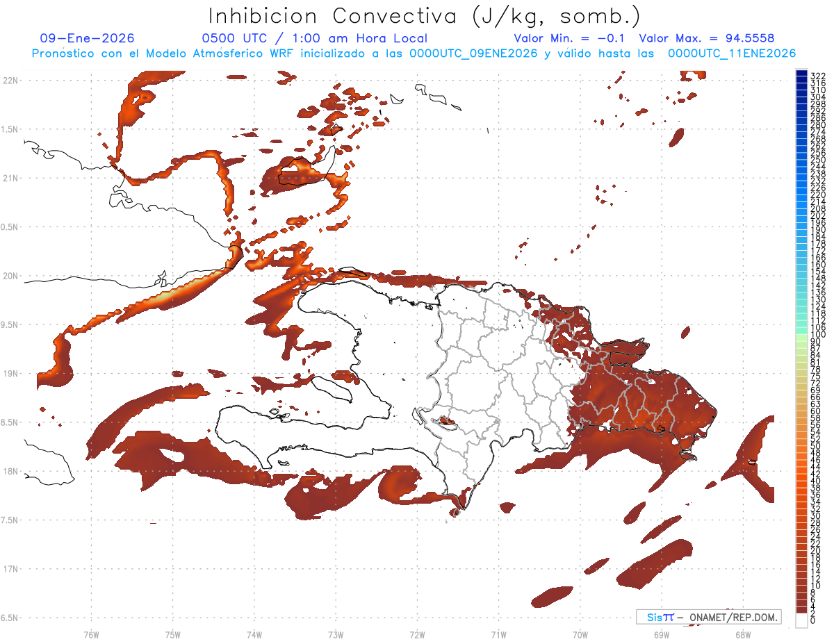This screenshot has width=834, height=644.
Task: Select the "Valor Max. = 94.5558" readout
Action: click(707, 39)
